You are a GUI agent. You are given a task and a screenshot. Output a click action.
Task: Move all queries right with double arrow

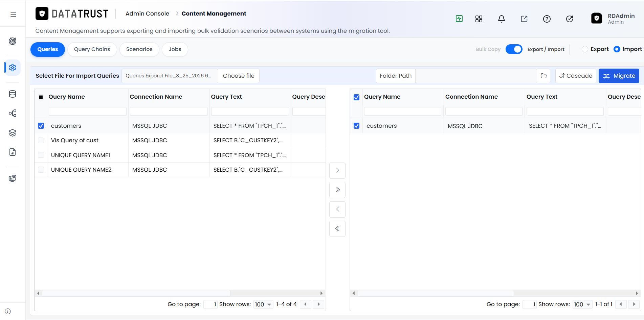tap(337, 190)
